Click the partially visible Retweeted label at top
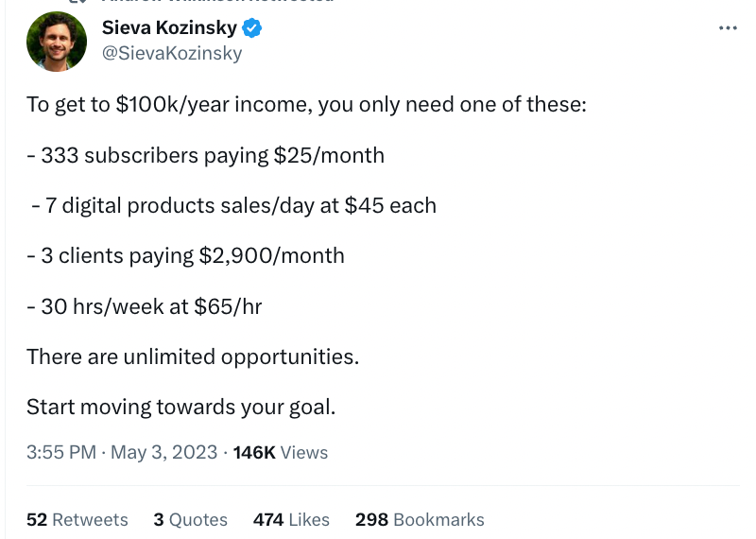Screen dimensions: 756x539 [217, 2]
